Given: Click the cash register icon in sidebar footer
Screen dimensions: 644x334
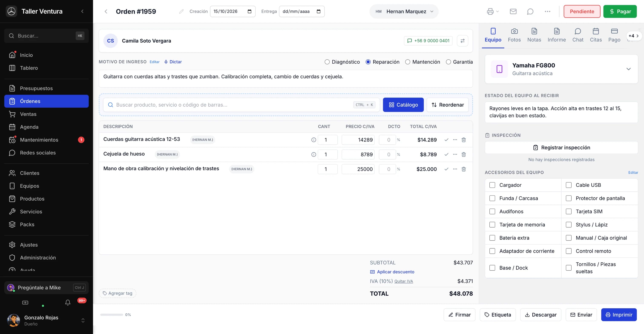Looking at the screenshot, I should pyautogui.click(x=25, y=303).
